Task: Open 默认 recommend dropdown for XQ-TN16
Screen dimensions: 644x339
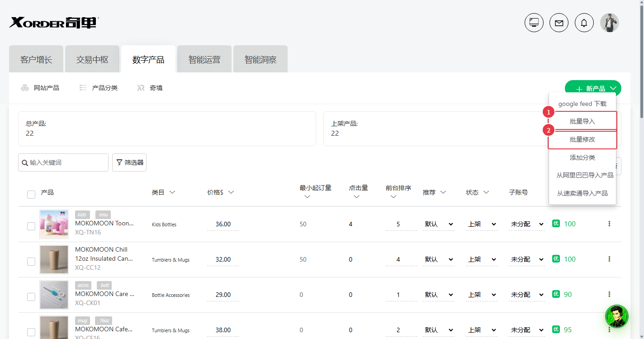Action: [439, 224]
